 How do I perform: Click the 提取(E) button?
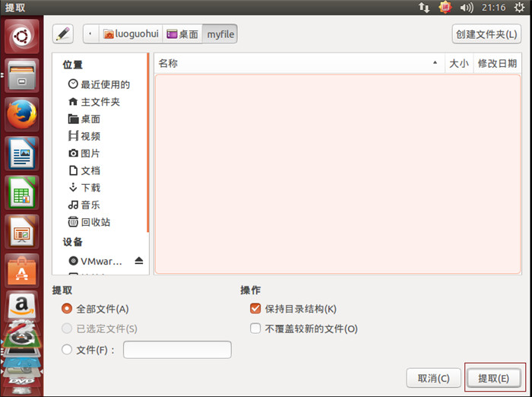[x=494, y=378]
